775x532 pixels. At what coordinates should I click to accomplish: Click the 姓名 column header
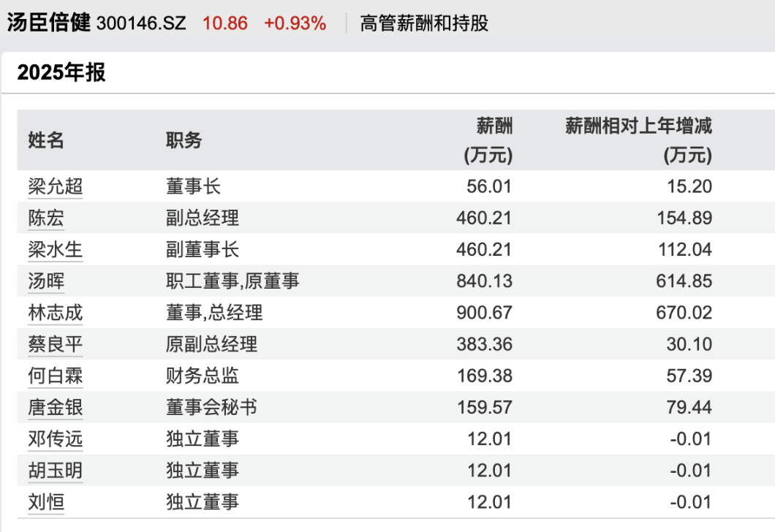click(46, 140)
